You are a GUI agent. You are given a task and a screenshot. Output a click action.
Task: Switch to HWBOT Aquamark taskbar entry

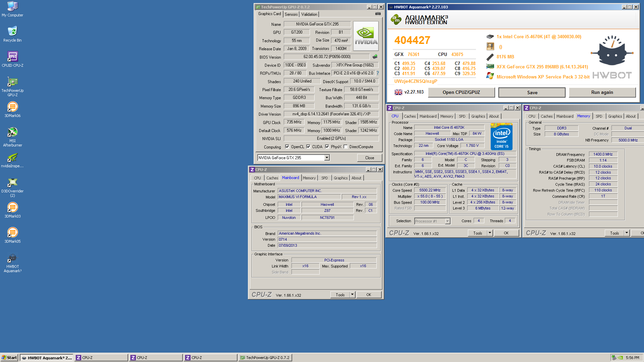point(46,358)
